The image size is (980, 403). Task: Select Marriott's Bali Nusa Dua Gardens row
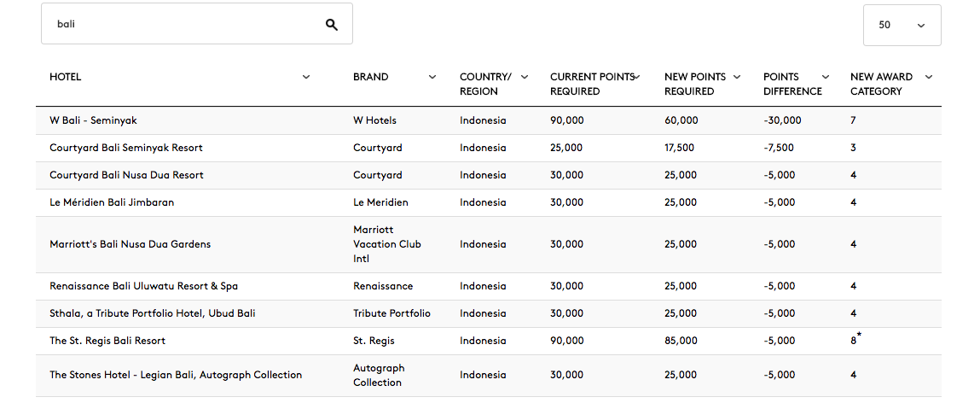pyautogui.click(x=489, y=245)
